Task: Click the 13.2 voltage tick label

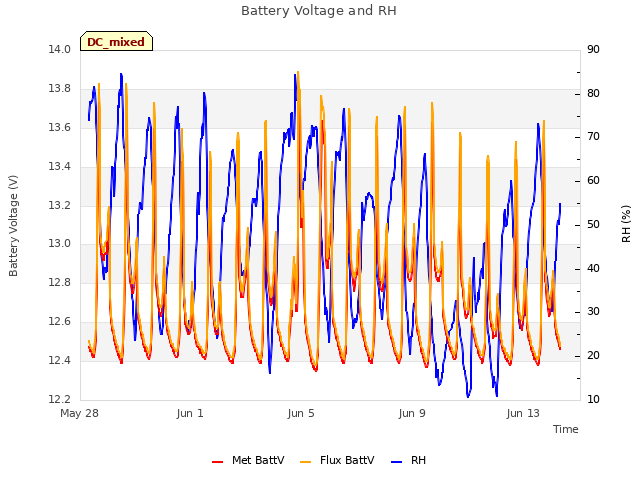Action: [x=59, y=205]
